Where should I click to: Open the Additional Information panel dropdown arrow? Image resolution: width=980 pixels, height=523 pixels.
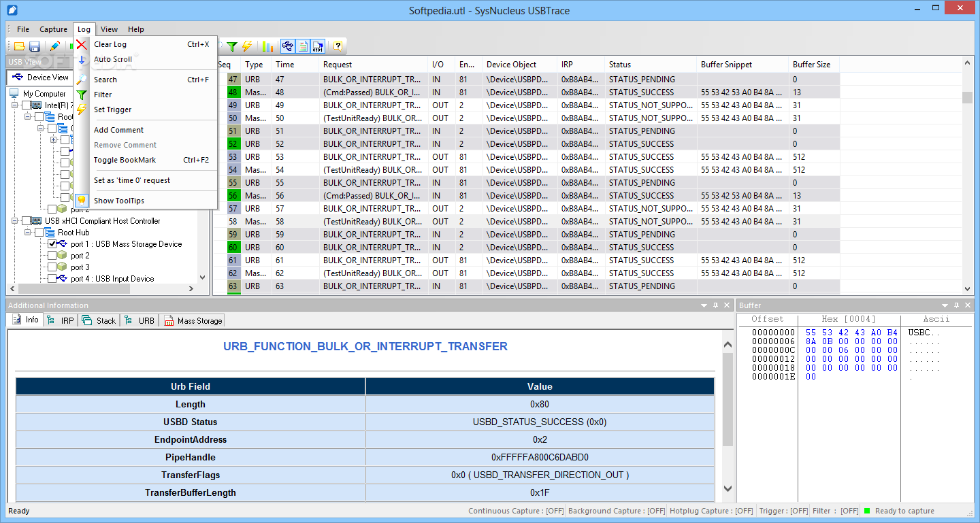point(704,305)
